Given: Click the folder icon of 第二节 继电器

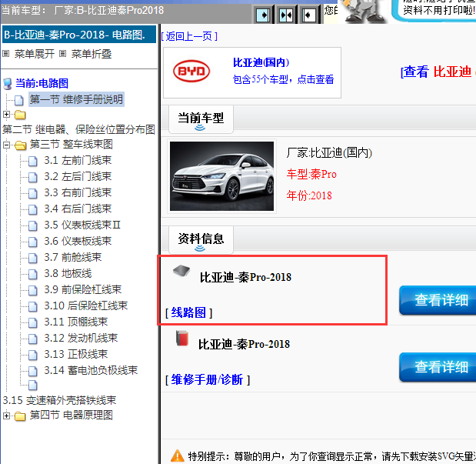Looking at the screenshot, I should (x=20, y=115).
